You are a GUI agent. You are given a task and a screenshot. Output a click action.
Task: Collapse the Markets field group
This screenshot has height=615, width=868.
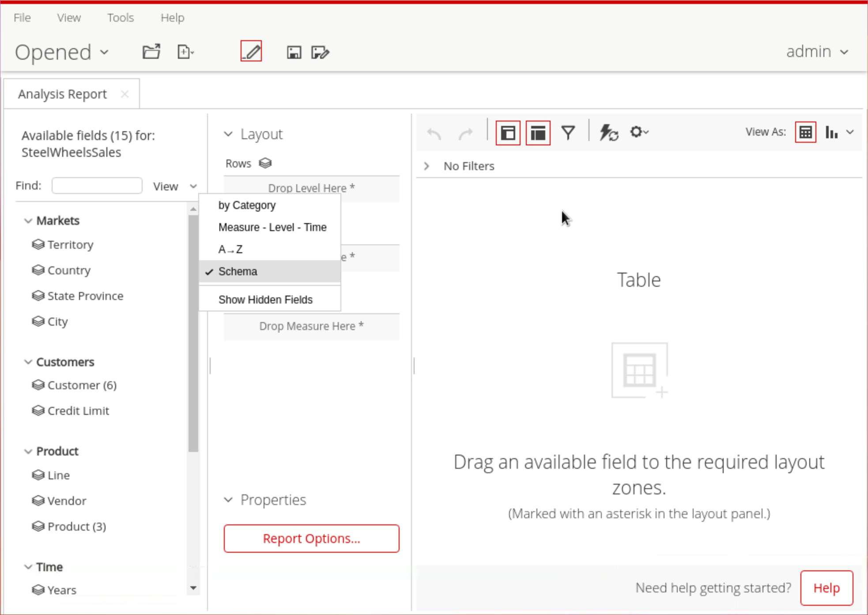pos(28,220)
